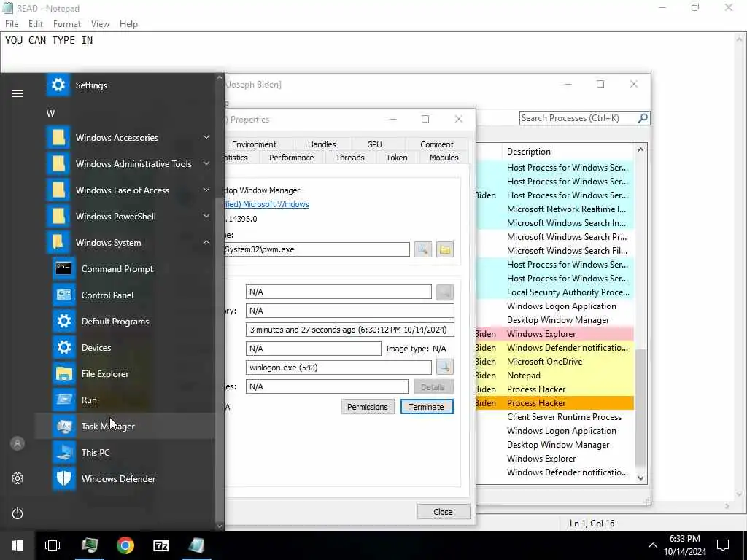Select Local Security Authority Process row
Screen dimensions: 747x560
(x=555, y=292)
